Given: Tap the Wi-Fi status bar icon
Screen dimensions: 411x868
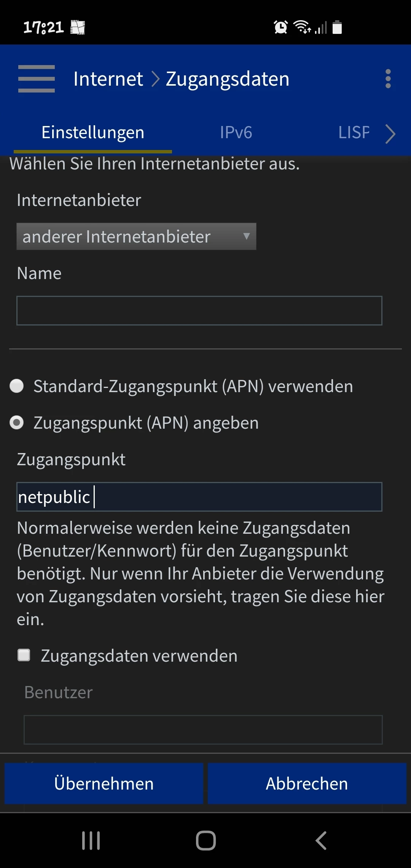Looking at the screenshot, I should [302, 27].
